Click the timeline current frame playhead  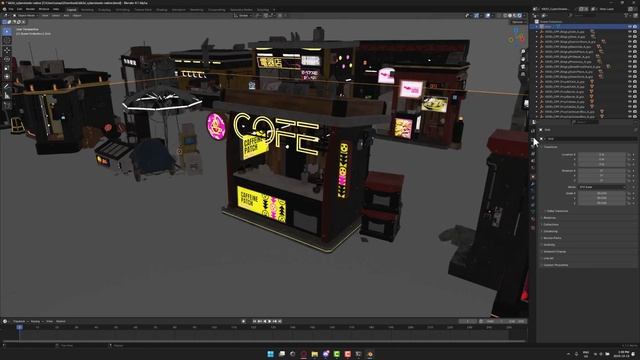click(x=19, y=327)
